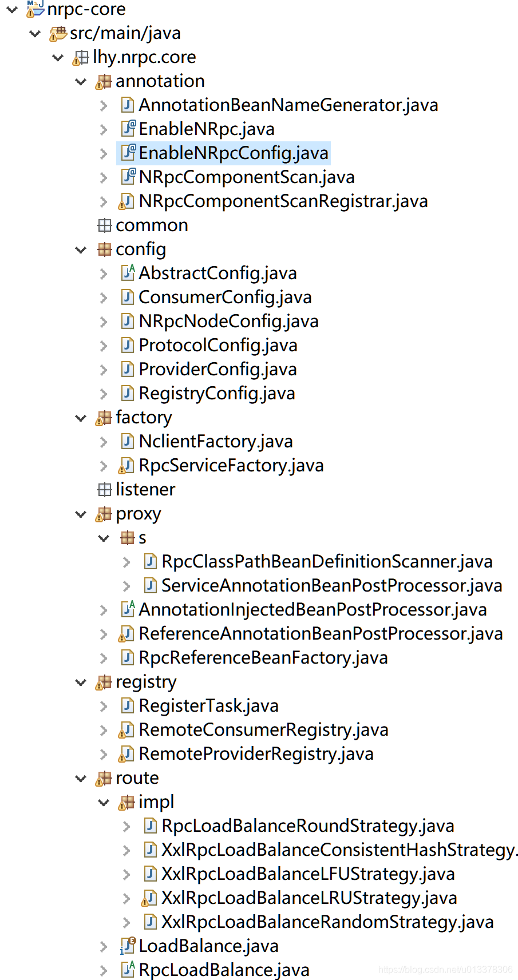Image resolution: width=518 pixels, height=980 pixels.
Task: Click the s sub-package icon
Action: pyautogui.click(x=127, y=538)
